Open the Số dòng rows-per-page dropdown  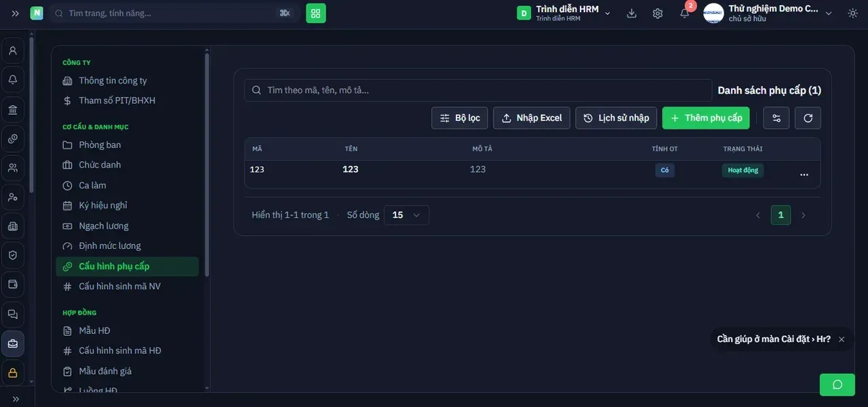pos(406,215)
